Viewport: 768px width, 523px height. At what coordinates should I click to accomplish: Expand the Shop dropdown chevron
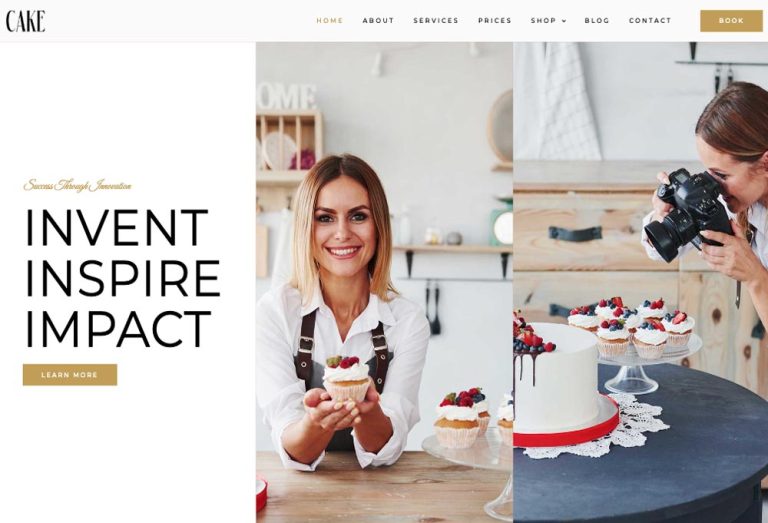(564, 21)
